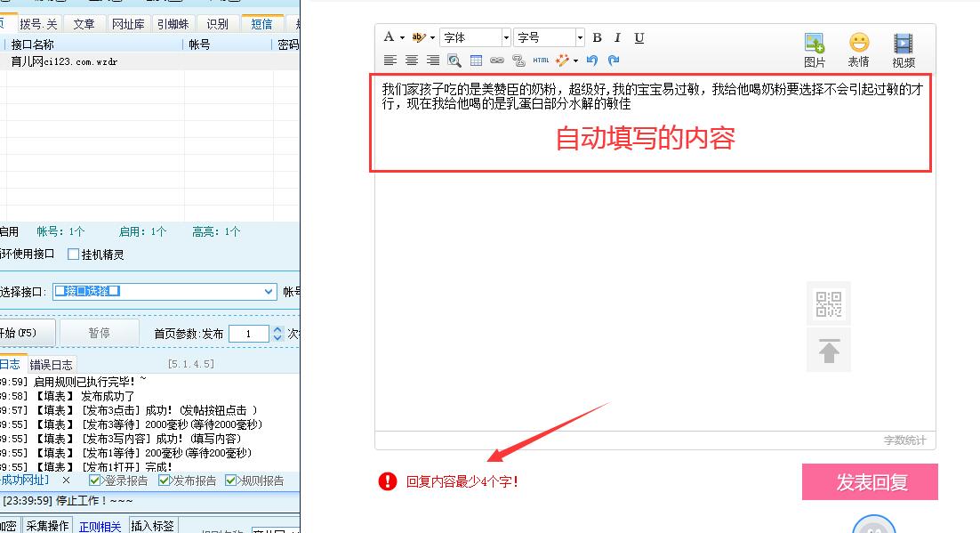The height and width of the screenshot is (533, 980).
Task: Uncheck the 发布报告 option
Action: click(x=165, y=481)
